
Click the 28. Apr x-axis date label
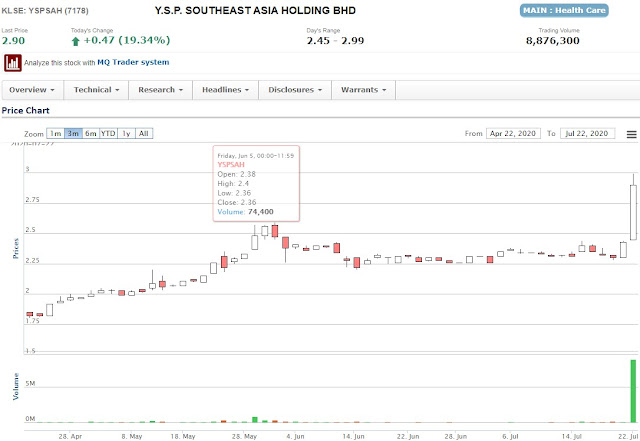70,437
